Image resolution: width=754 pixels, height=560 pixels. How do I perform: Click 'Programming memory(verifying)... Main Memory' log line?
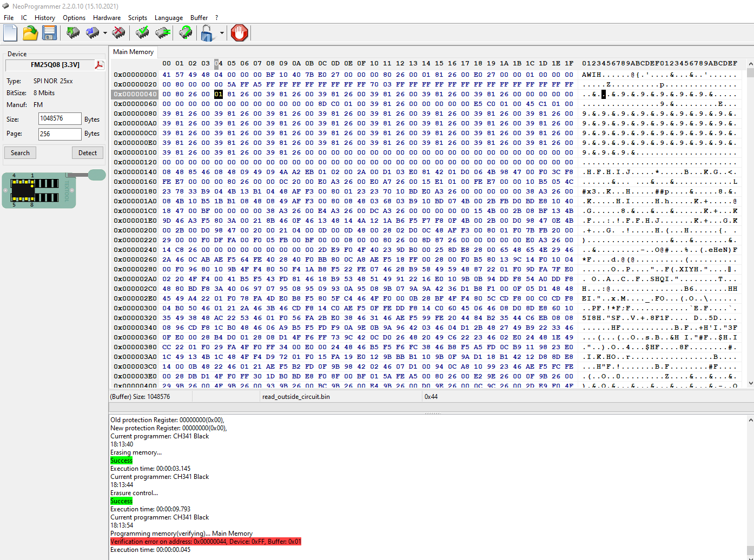(181, 534)
